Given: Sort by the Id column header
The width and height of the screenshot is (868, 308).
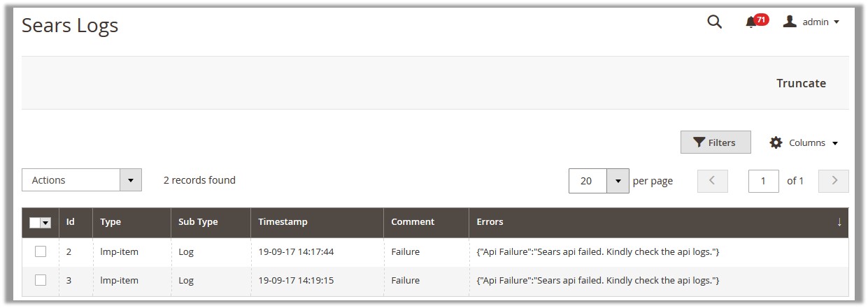Looking at the screenshot, I should 76,222.
